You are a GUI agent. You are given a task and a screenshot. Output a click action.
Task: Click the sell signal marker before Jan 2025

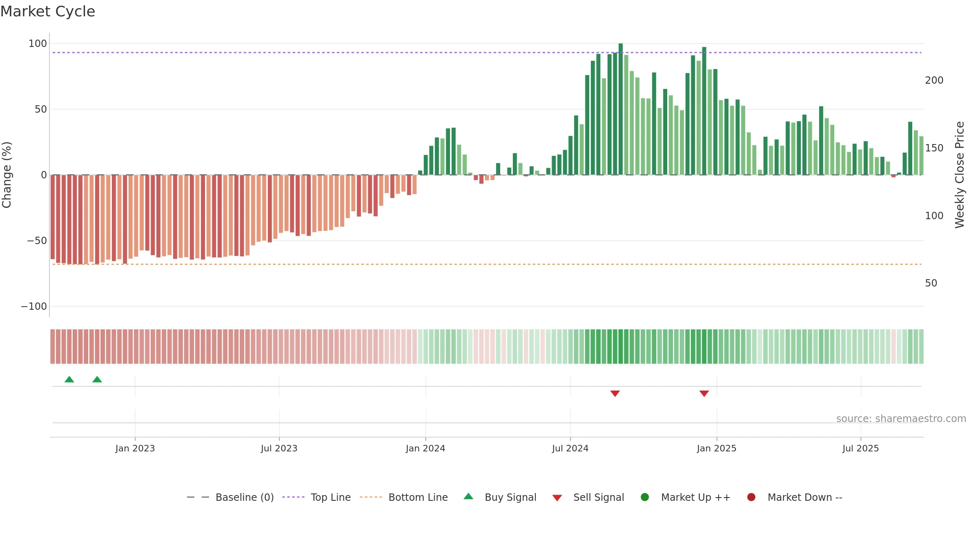(704, 393)
